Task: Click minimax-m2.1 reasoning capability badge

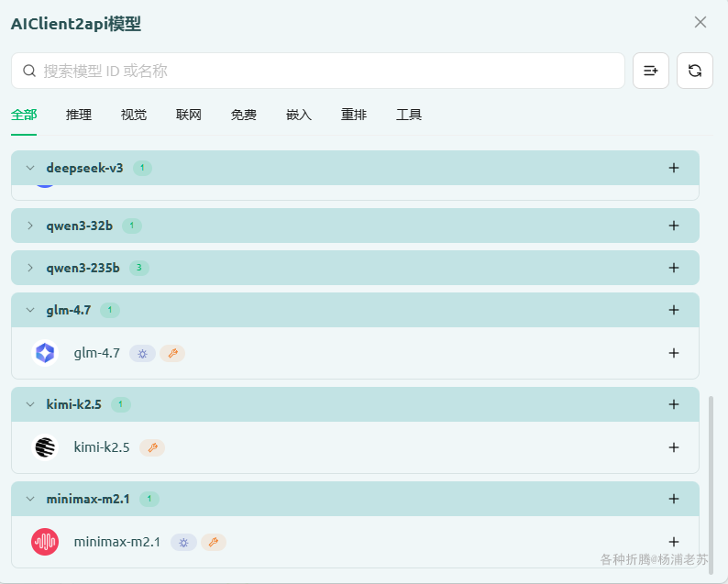Action: click(x=183, y=542)
